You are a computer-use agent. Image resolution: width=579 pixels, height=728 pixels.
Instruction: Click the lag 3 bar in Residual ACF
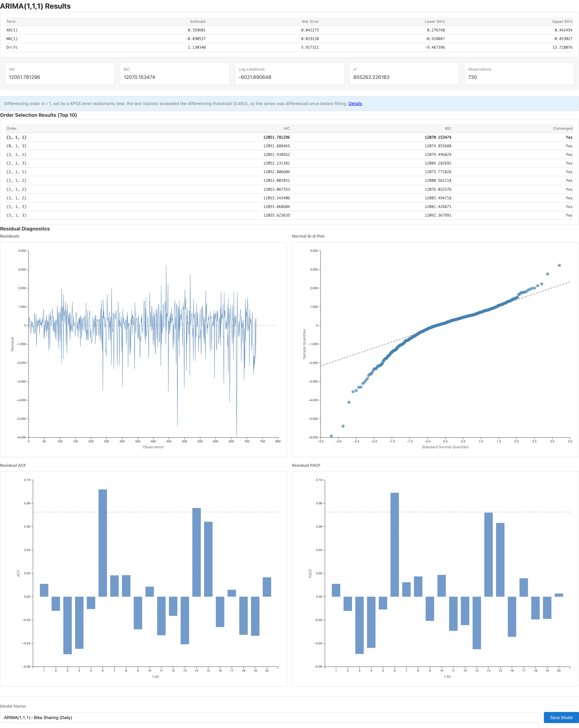pyautogui.click(x=67, y=625)
